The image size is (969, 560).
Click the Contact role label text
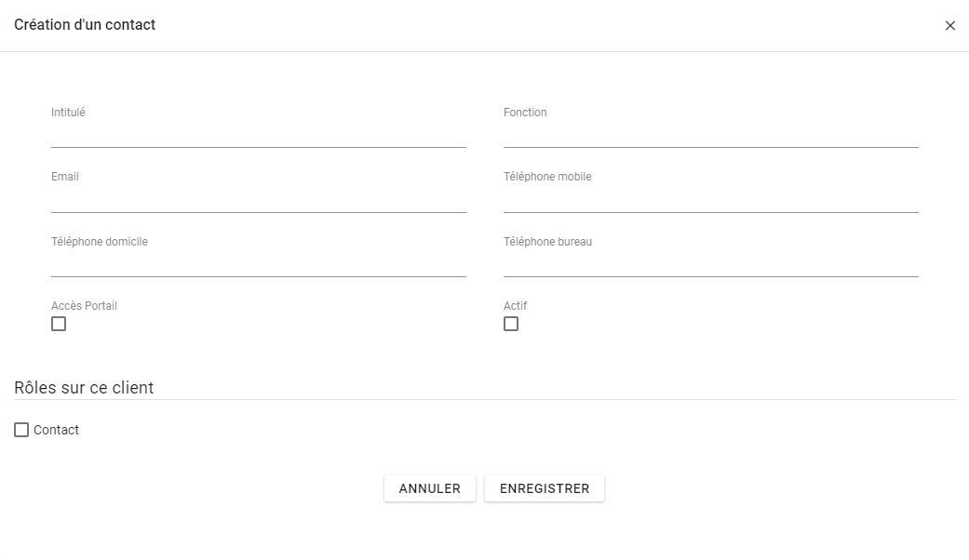tap(56, 430)
